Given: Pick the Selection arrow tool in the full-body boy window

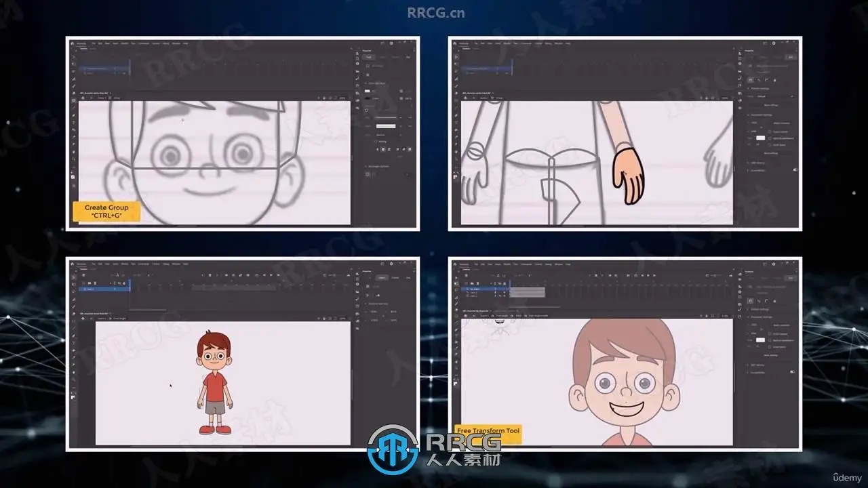Looking at the screenshot, I should point(73,277).
